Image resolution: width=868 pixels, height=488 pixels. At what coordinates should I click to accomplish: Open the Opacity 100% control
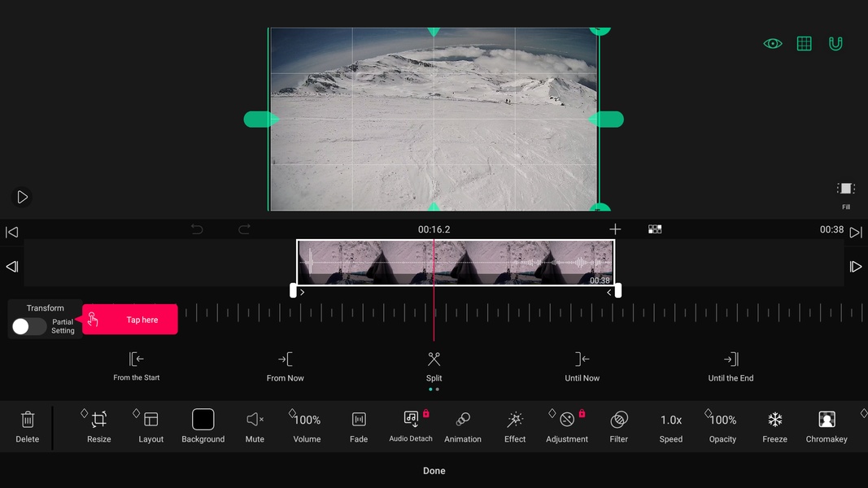tap(723, 426)
